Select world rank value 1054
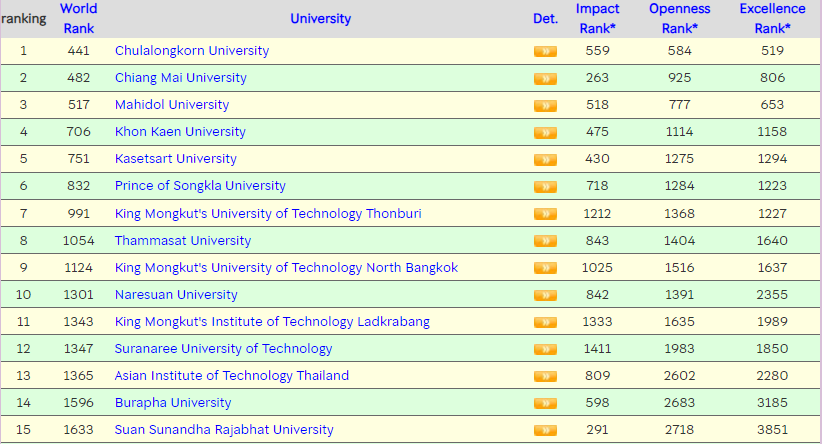Image resolution: width=822 pixels, height=444 pixels. [79, 241]
